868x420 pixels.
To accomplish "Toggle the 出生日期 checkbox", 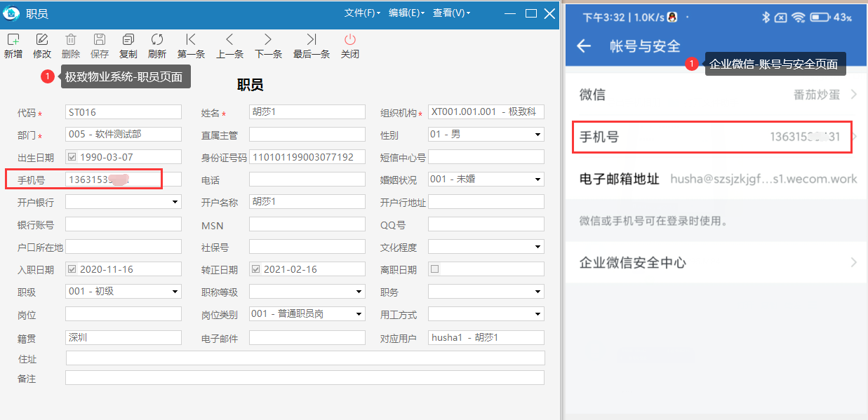I will 72,156.
